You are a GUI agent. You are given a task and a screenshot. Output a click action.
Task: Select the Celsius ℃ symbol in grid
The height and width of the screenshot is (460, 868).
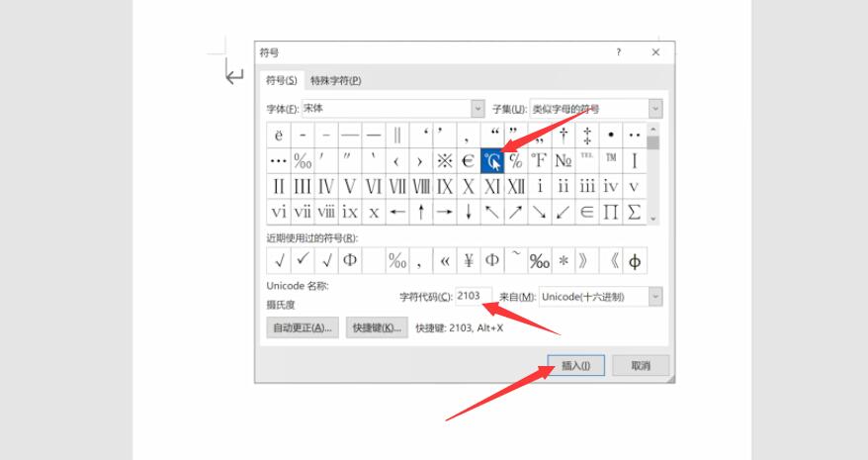point(492,160)
